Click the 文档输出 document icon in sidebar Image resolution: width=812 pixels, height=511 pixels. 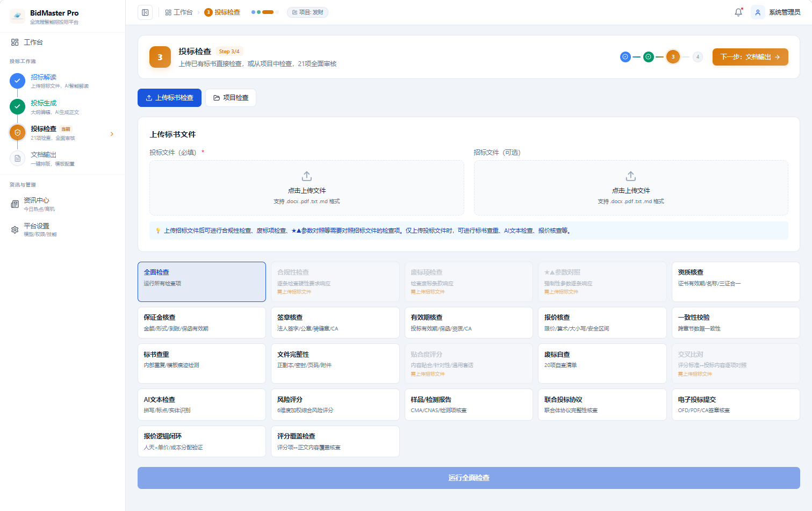pyautogui.click(x=17, y=158)
